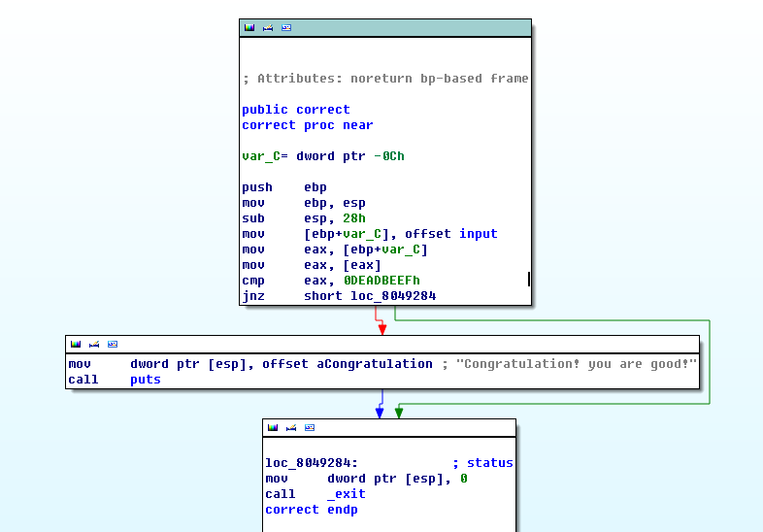Select the 'mov eax, [eax]' instruction

pyautogui.click(x=312, y=265)
